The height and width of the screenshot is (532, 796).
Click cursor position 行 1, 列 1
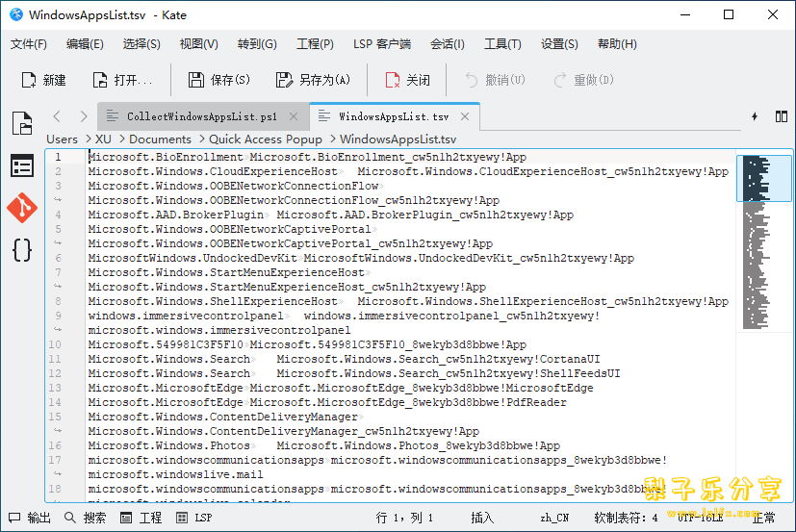click(x=404, y=518)
